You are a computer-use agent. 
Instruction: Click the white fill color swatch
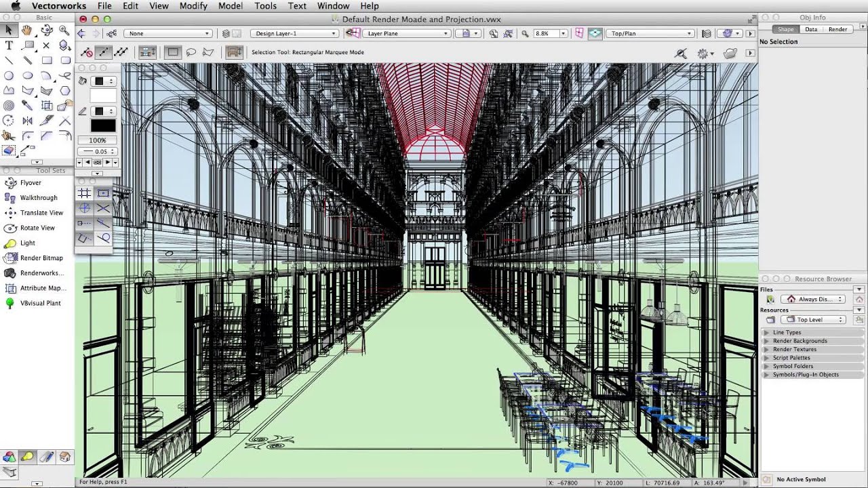point(103,96)
